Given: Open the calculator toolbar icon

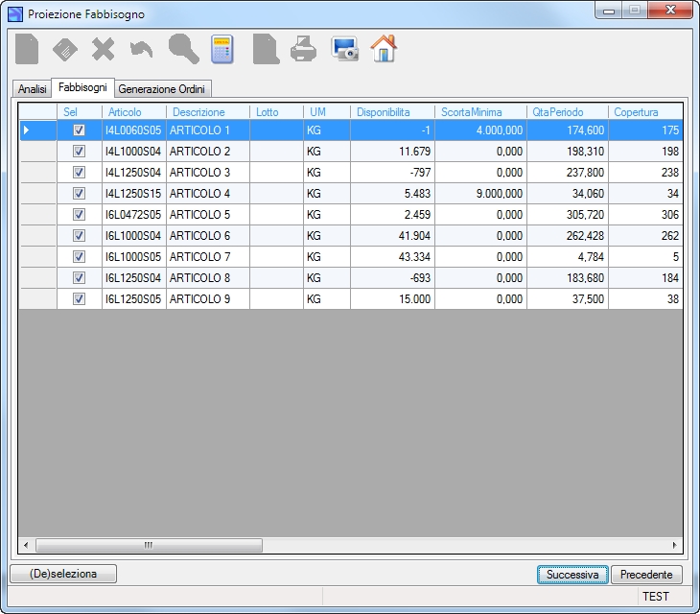Looking at the screenshot, I should (x=222, y=49).
